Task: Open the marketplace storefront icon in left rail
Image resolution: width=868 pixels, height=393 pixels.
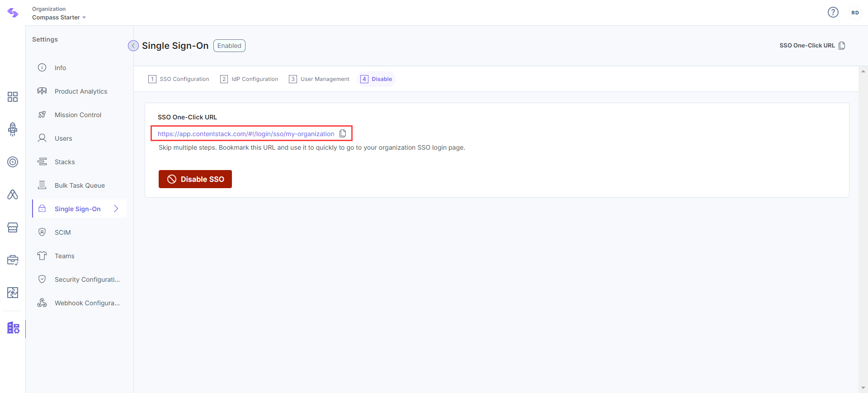Action: pyautogui.click(x=13, y=227)
